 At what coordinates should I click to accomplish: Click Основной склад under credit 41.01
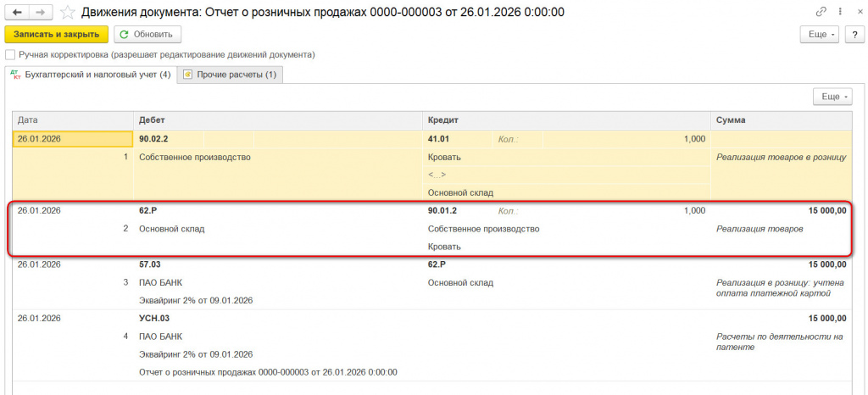(460, 192)
